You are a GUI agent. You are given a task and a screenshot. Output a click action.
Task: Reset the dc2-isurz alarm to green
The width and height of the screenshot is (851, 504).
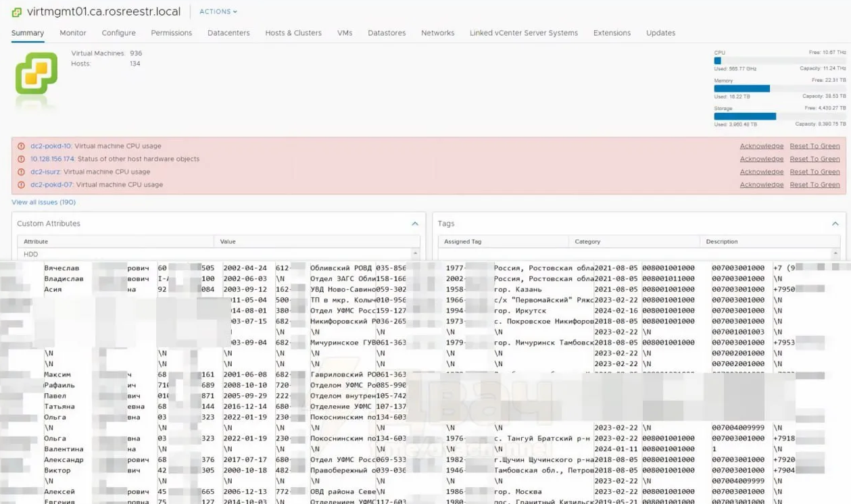coord(814,172)
